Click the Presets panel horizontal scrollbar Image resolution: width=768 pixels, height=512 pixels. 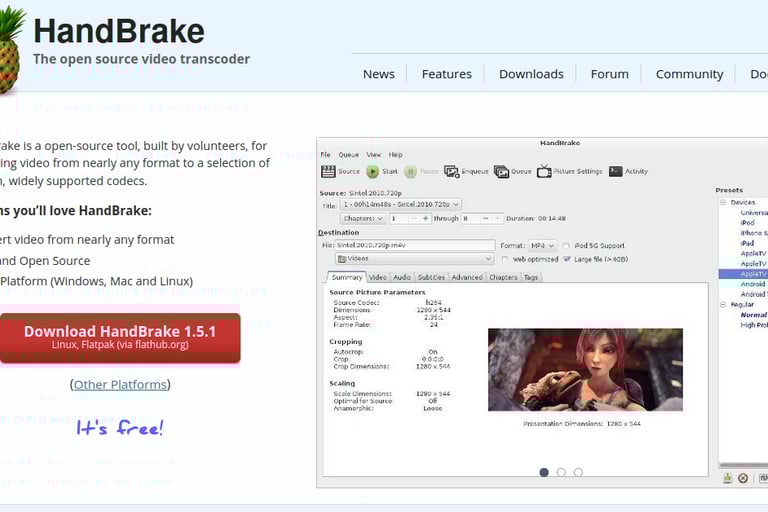[743, 465]
